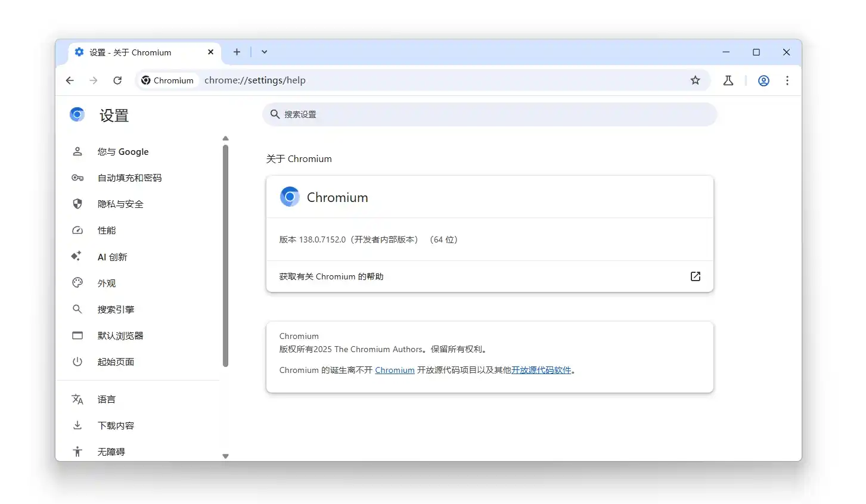Maximize the Chromium window

tap(756, 52)
